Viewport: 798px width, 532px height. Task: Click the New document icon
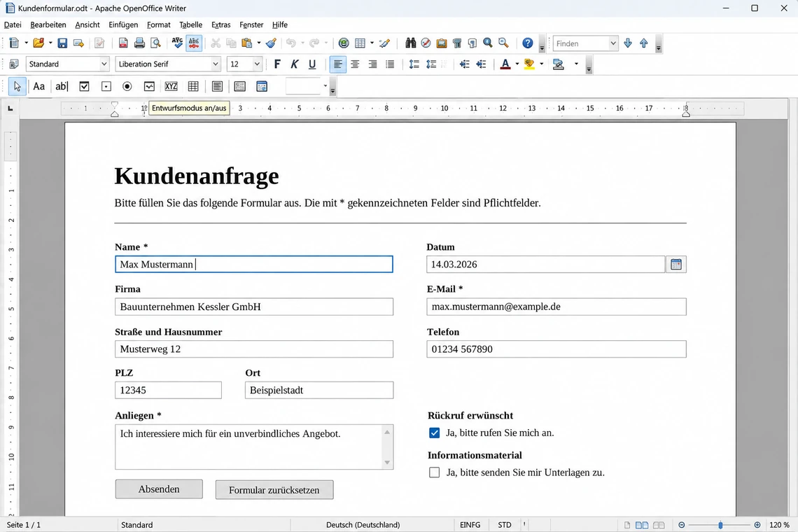tap(14, 43)
